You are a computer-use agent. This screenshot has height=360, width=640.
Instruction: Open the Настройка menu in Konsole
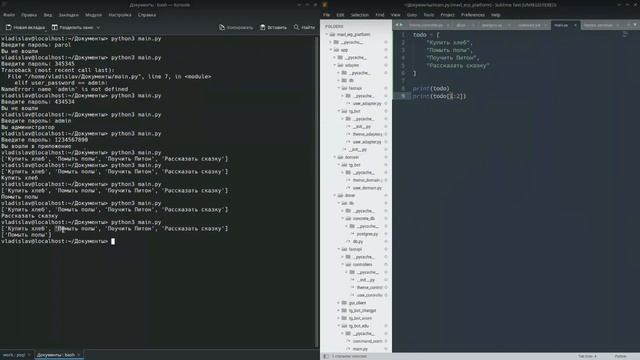[120, 15]
